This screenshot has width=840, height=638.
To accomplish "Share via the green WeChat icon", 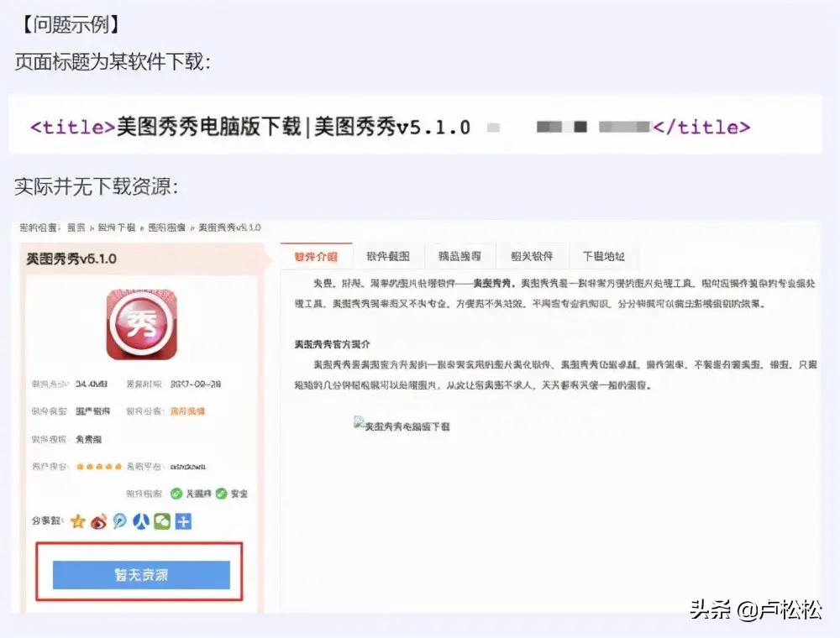I will pyautogui.click(x=162, y=520).
